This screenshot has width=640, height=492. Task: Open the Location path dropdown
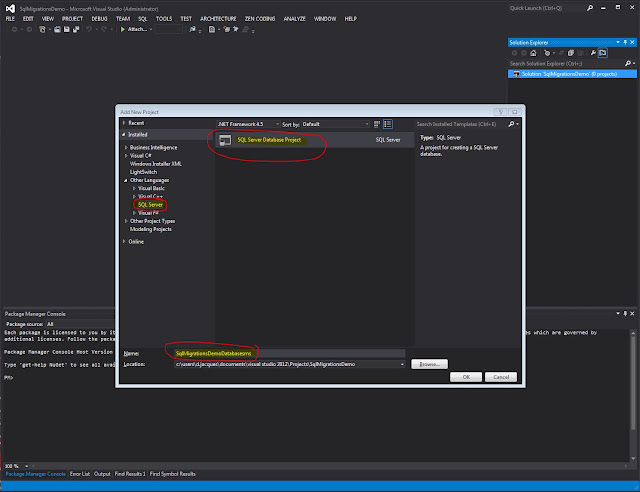coord(402,364)
